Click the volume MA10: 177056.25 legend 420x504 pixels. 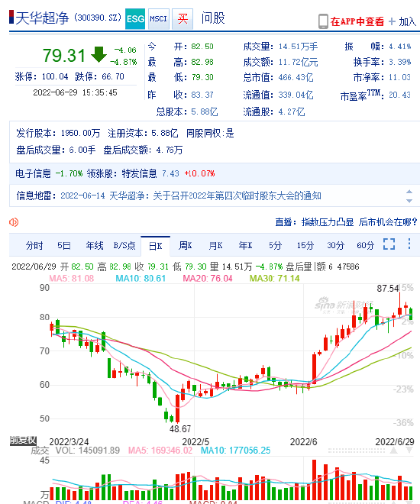[235, 451]
